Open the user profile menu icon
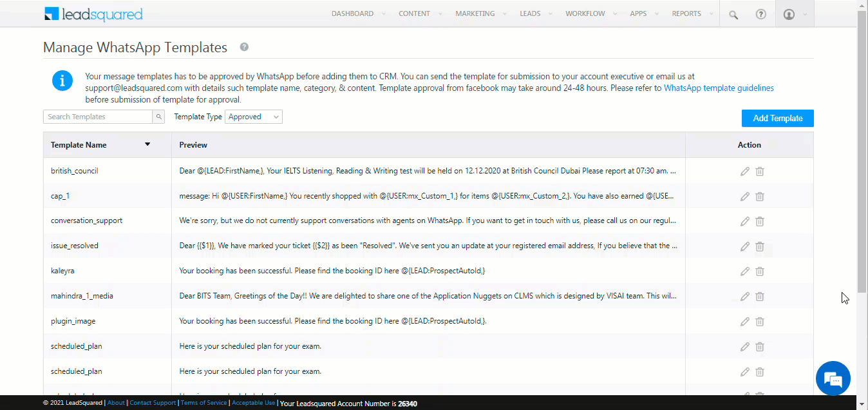Screen dimensions: 868x410 tap(789, 14)
